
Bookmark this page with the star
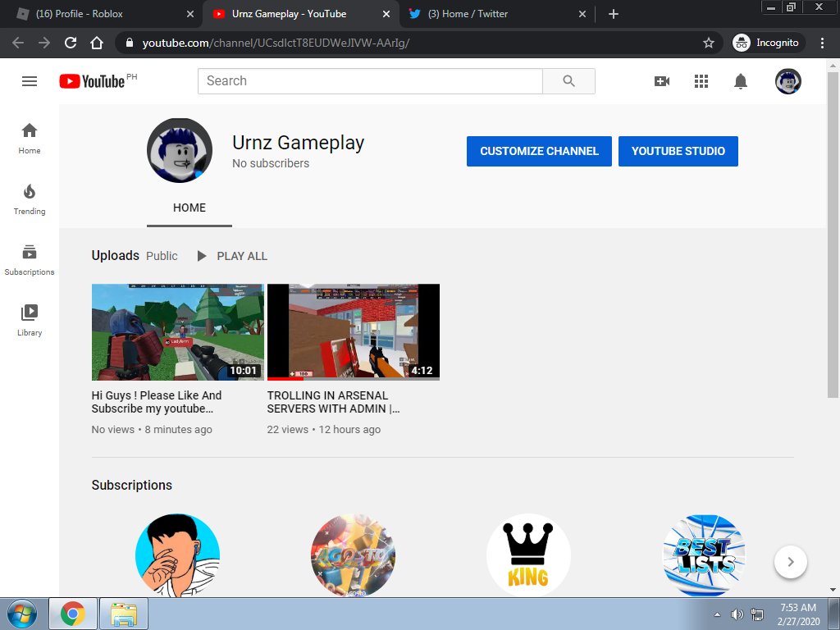(x=708, y=43)
